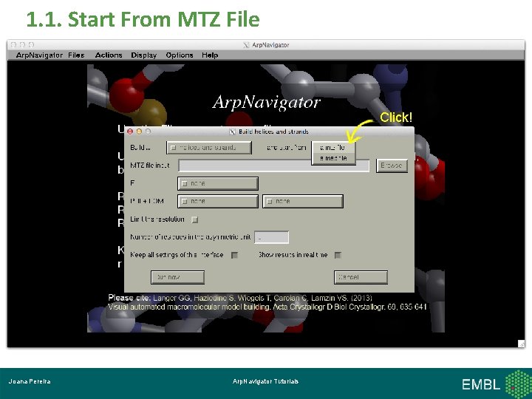The width and height of the screenshot is (532, 399).
Task: Open the F column dropdown
Action: click(x=218, y=183)
